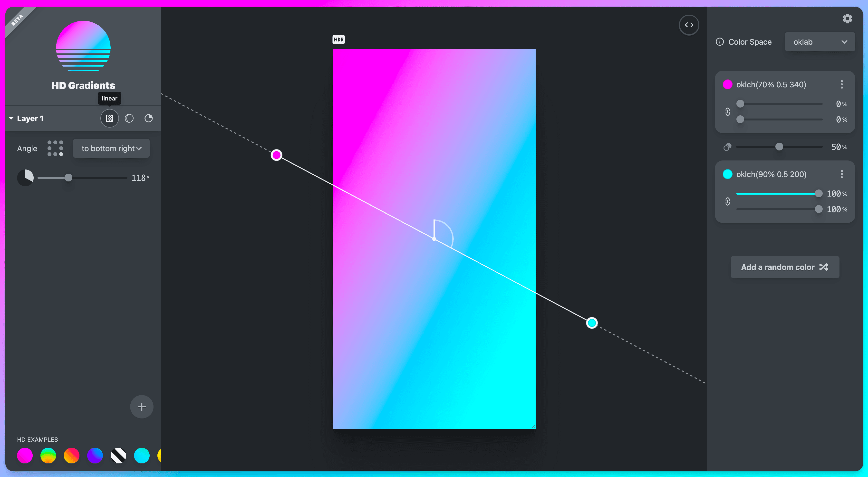Image resolution: width=868 pixels, height=477 pixels.
Task: Click 'Add a random color' button
Action: click(785, 267)
